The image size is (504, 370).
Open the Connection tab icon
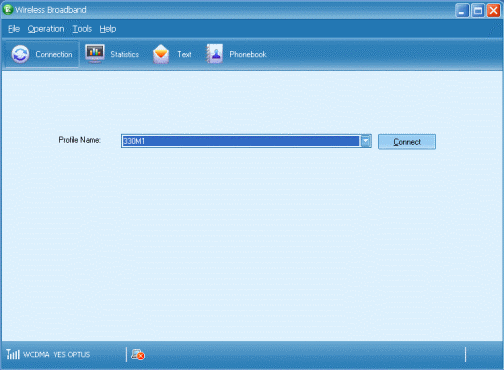tap(20, 54)
